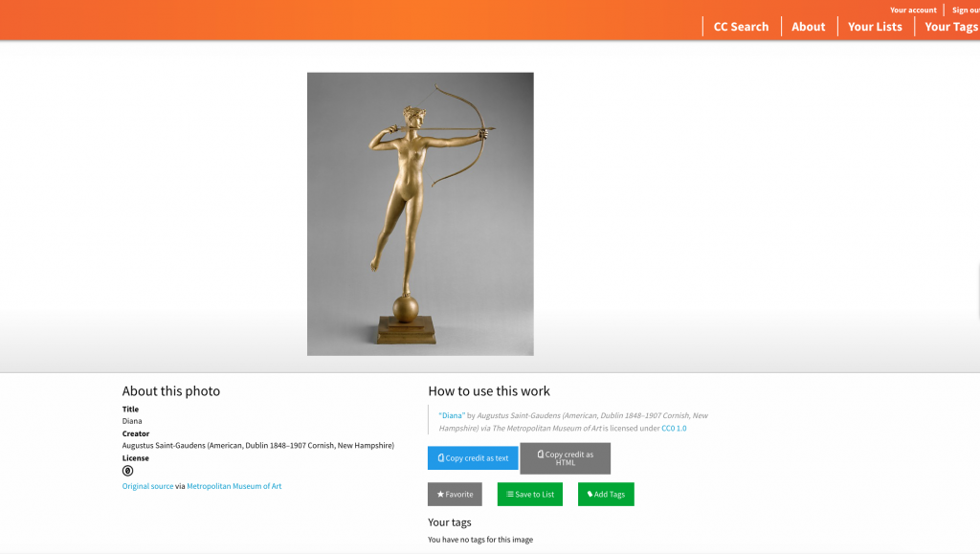The height and width of the screenshot is (554, 980).
Task: Click clipboard icon on Copy credit as HTML
Action: 540,454
